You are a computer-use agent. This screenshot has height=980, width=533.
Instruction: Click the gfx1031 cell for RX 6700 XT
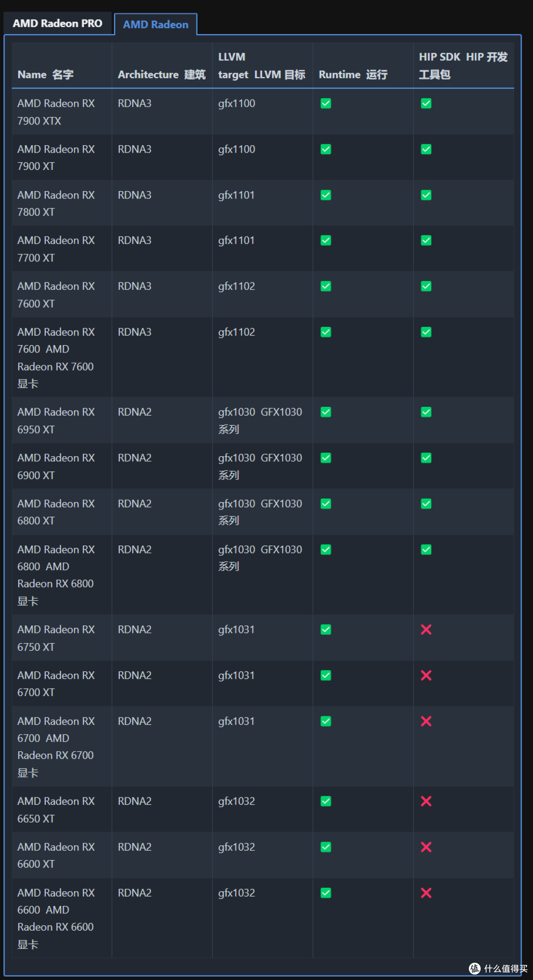(236, 675)
